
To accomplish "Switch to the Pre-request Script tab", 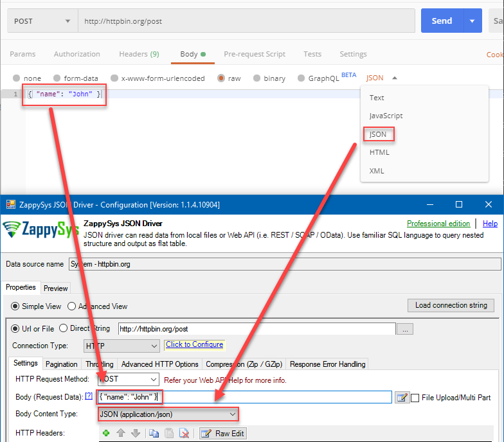I will (255, 54).
